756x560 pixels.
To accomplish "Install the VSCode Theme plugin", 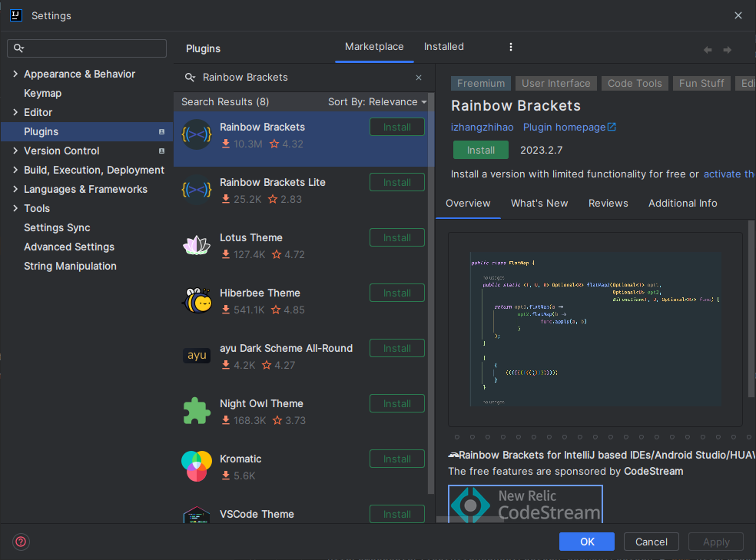I will pos(396,514).
